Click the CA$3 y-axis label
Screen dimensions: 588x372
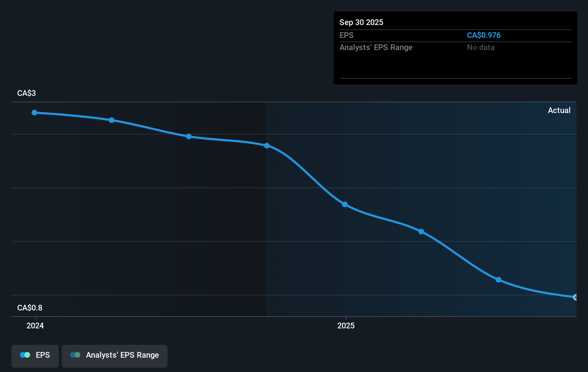(26, 93)
